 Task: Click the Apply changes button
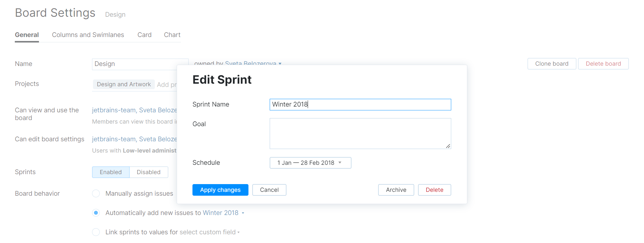click(x=220, y=190)
